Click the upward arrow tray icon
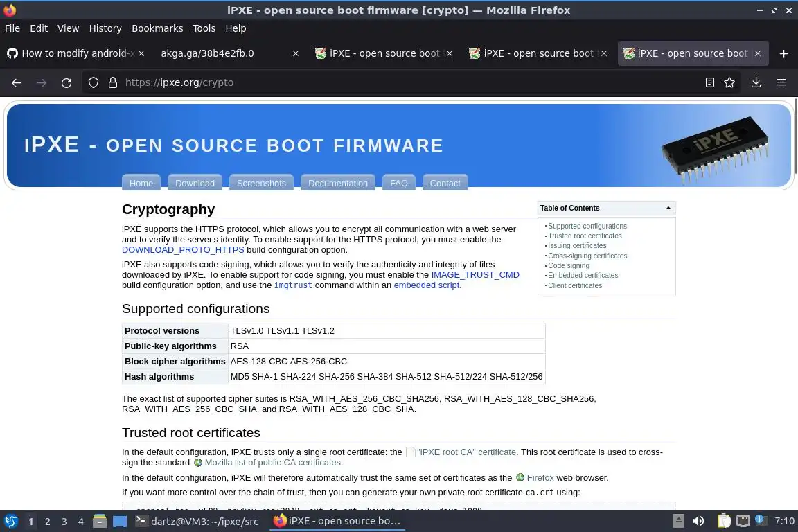Image resolution: width=798 pixels, height=532 pixels. pyautogui.click(x=678, y=521)
